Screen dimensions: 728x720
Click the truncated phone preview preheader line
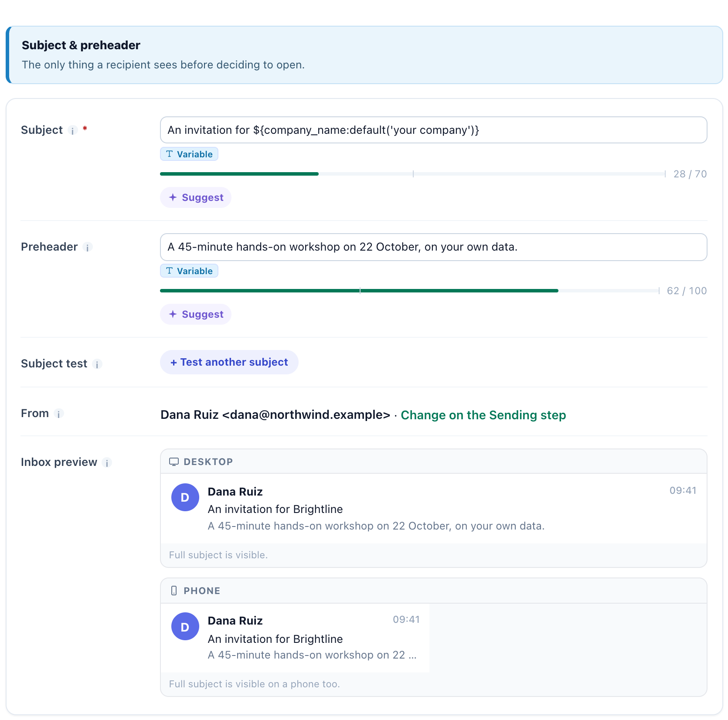point(312,655)
